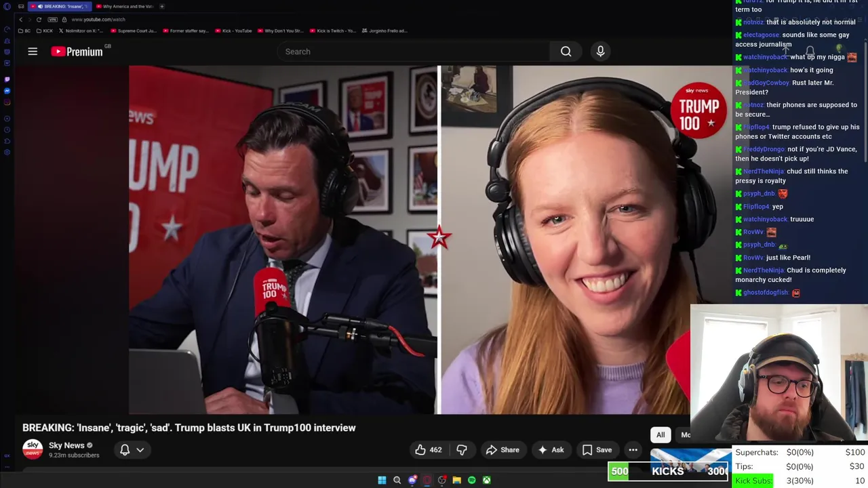
Task: Click chat message 'just like Pearl!'
Action: [789, 258]
